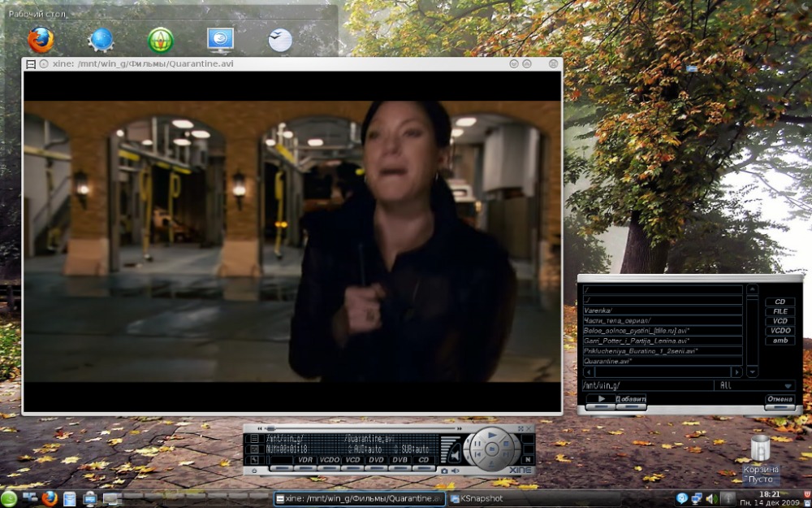This screenshot has width=812, height=508.
Task: Adjust the volume level bars in xine panel
Action: (447, 449)
